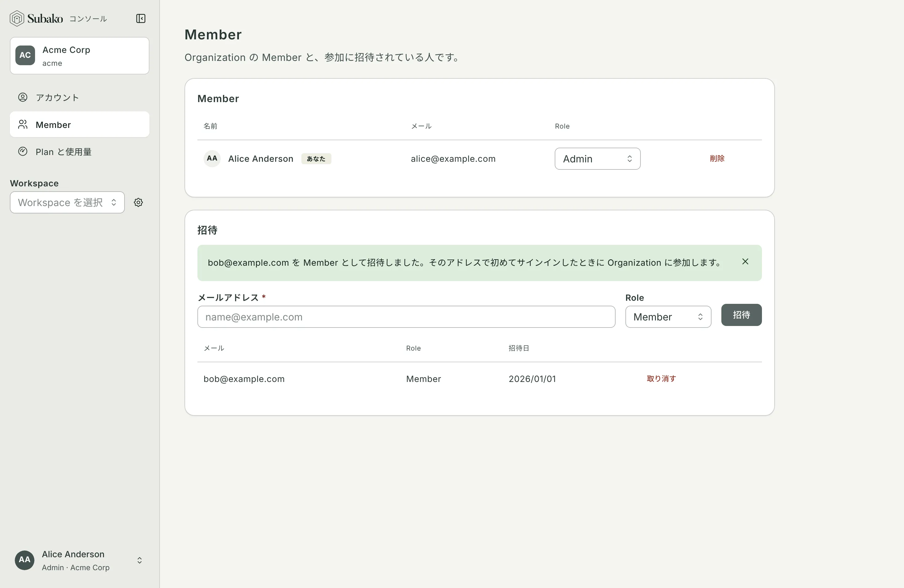Click the Member role cell in the bob@example.com row

(x=423, y=379)
